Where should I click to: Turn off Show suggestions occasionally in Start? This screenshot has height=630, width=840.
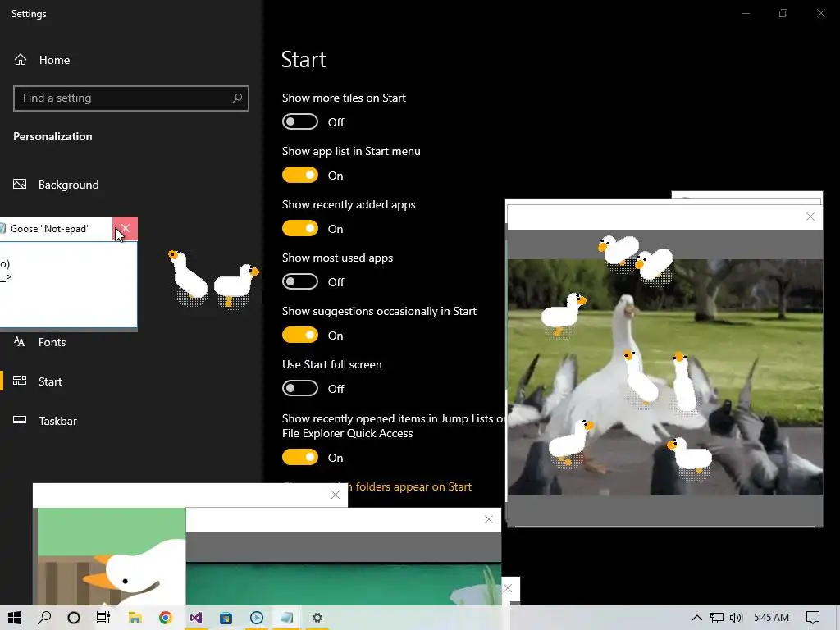[x=300, y=335]
